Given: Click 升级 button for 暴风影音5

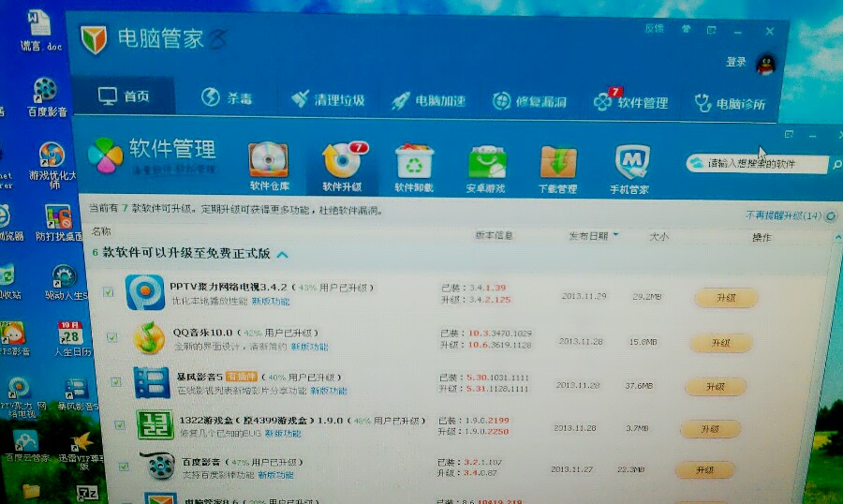Looking at the screenshot, I should click(x=716, y=386).
